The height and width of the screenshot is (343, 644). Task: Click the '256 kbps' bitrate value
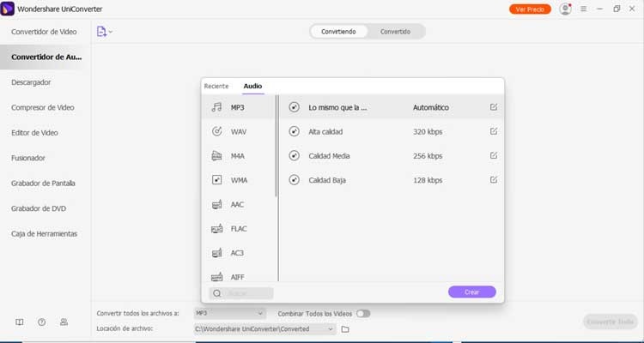pyautogui.click(x=428, y=156)
